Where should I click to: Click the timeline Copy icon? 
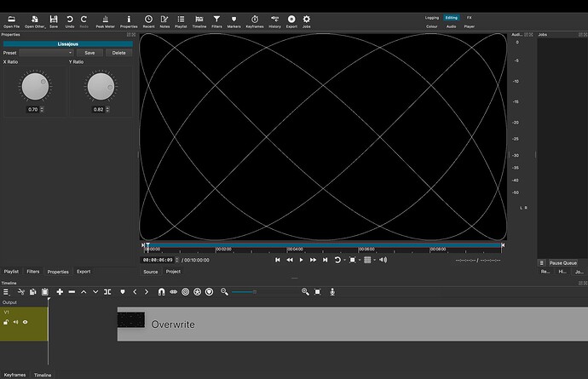tap(33, 291)
